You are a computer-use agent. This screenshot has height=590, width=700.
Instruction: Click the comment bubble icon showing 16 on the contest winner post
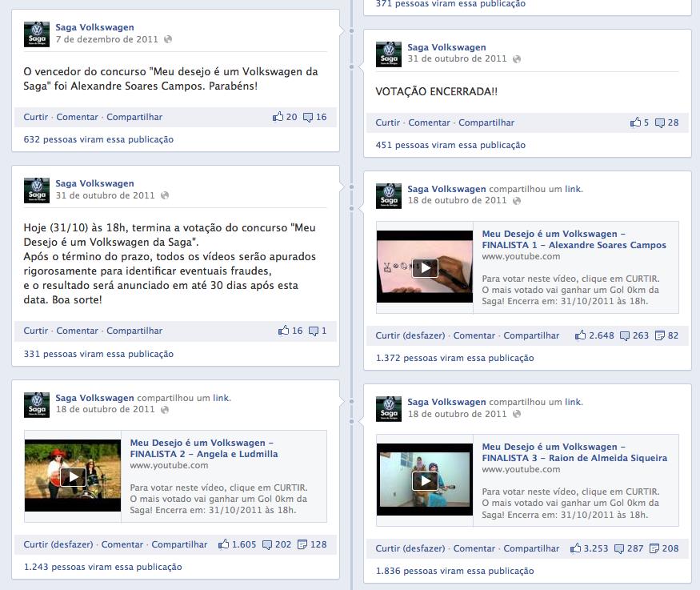[x=307, y=118]
